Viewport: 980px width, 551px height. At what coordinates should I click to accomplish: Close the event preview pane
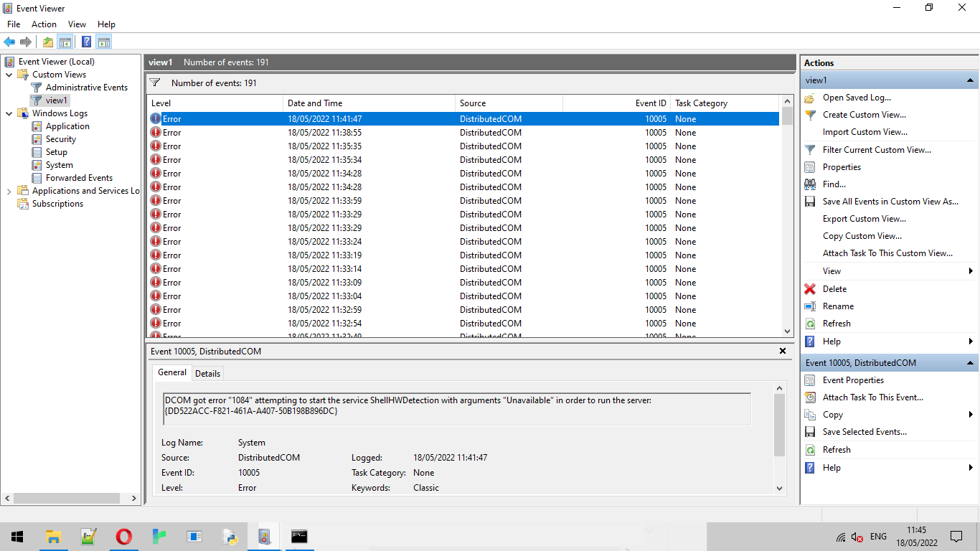tap(783, 352)
